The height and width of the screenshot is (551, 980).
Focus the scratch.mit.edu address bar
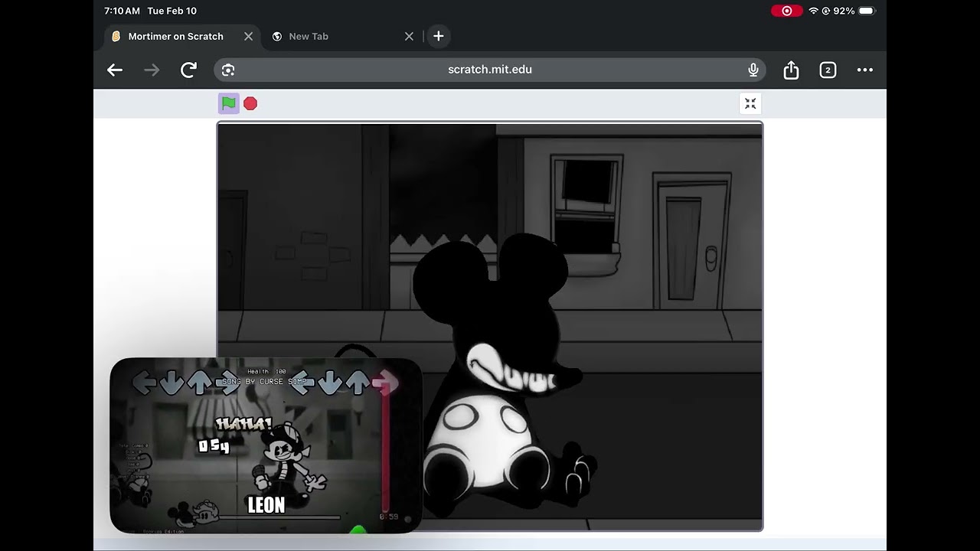[x=490, y=70]
